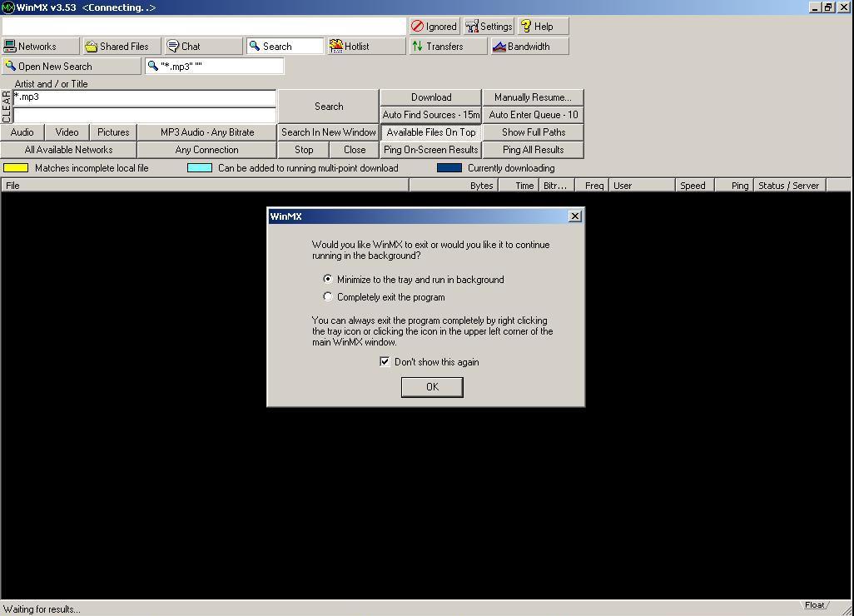Click the Manually Resume button

(x=534, y=97)
